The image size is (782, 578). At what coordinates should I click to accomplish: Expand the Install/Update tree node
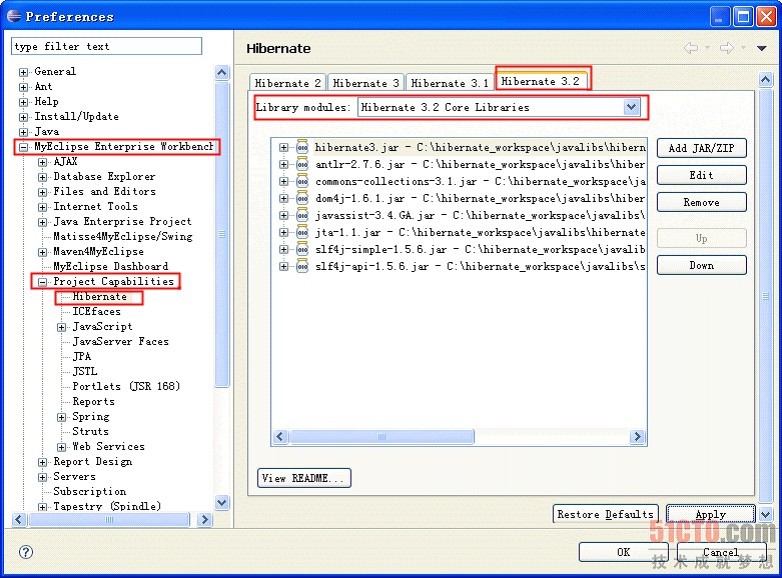pyautogui.click(x=23, y=117)
